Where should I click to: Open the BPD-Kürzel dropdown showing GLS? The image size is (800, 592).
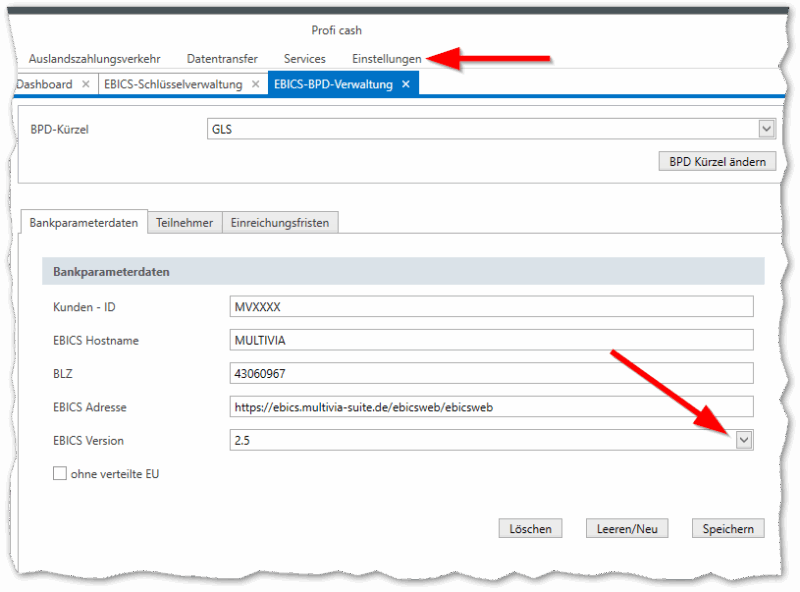[x=766, y=128]
